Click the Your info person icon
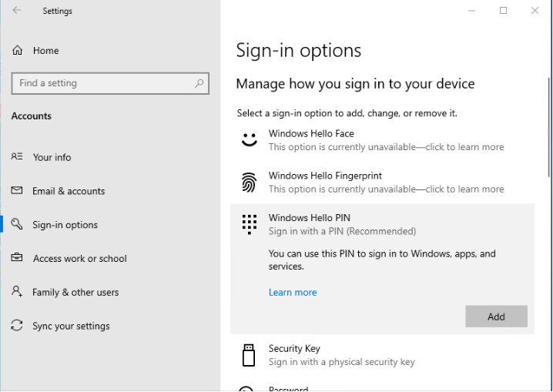 [17, 156]
